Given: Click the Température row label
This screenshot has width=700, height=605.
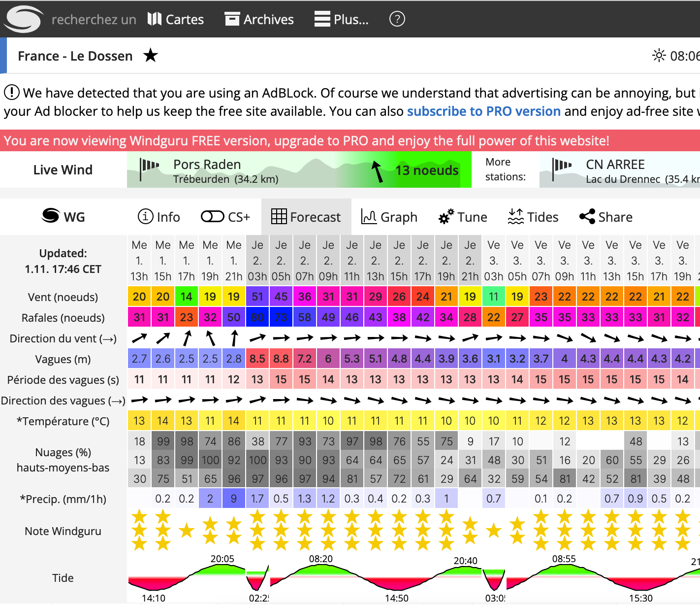Looking at the screenshot, I should click(63, 421).
